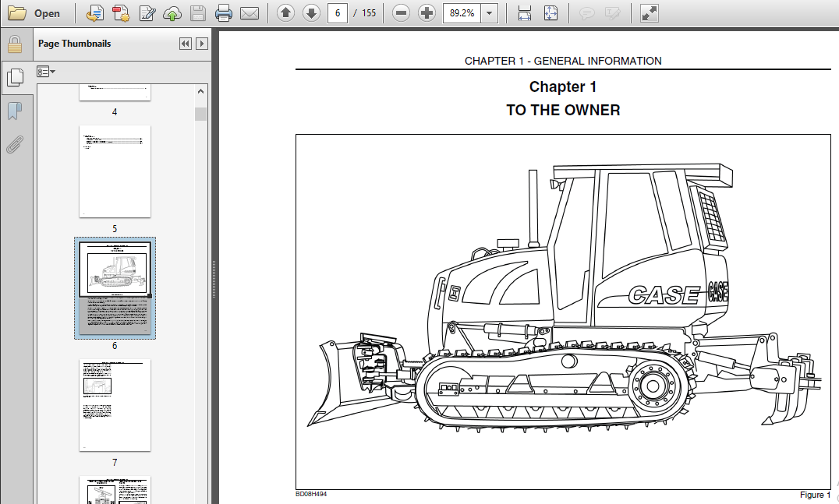This screenshot has height=504, width=839.
Task: Collapse the thumbnails panel double arrow
Action: coord(185,44)
